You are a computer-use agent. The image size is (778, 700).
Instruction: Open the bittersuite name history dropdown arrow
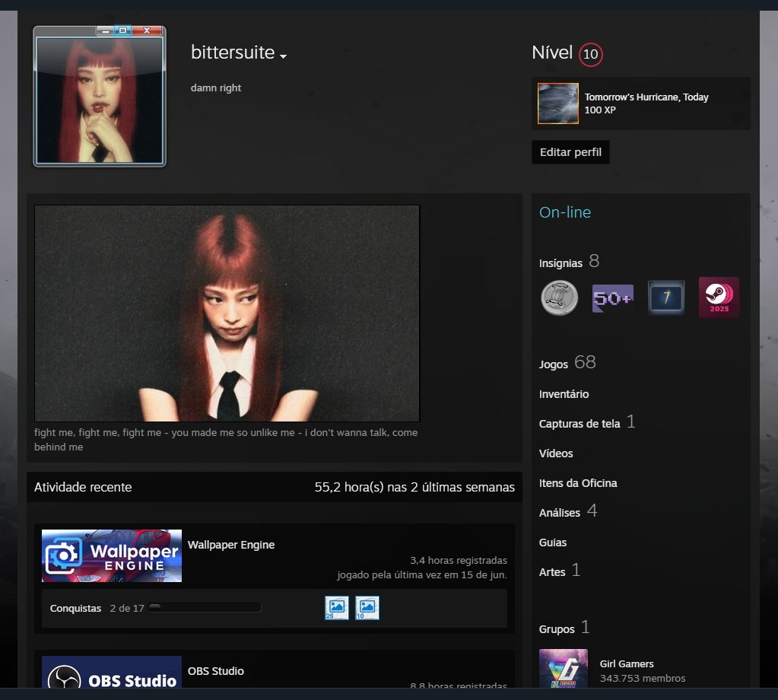tap(284, 56)
